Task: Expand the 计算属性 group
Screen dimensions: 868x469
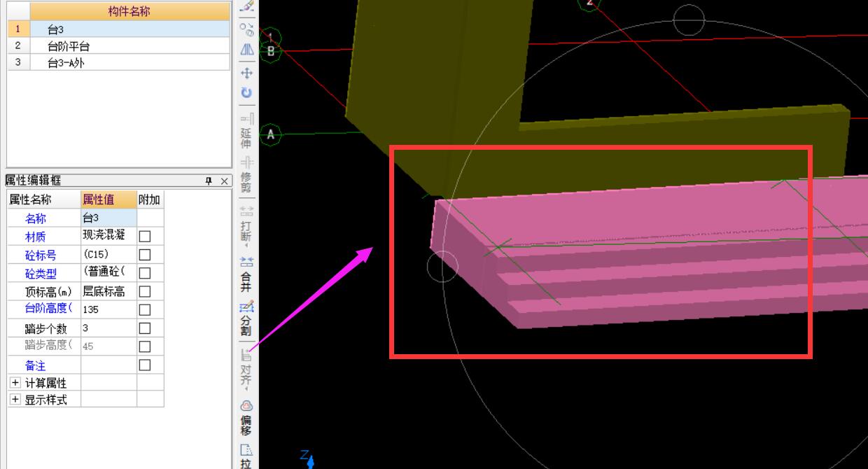Action: click(15, 383)
